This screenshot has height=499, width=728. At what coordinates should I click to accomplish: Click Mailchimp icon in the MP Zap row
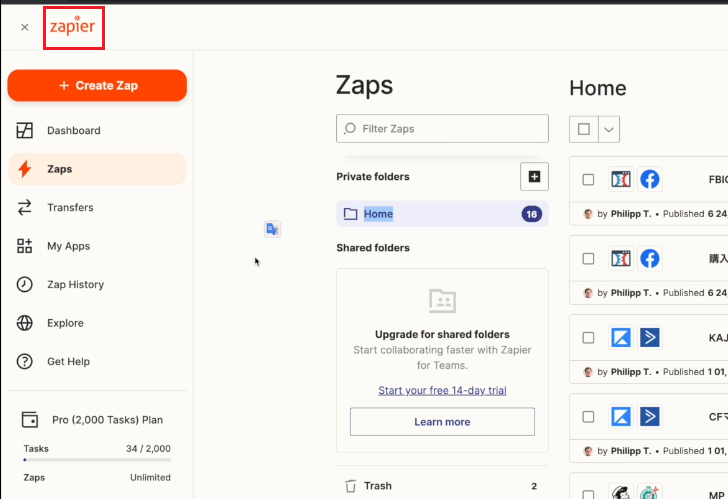(x=621, y=492)
